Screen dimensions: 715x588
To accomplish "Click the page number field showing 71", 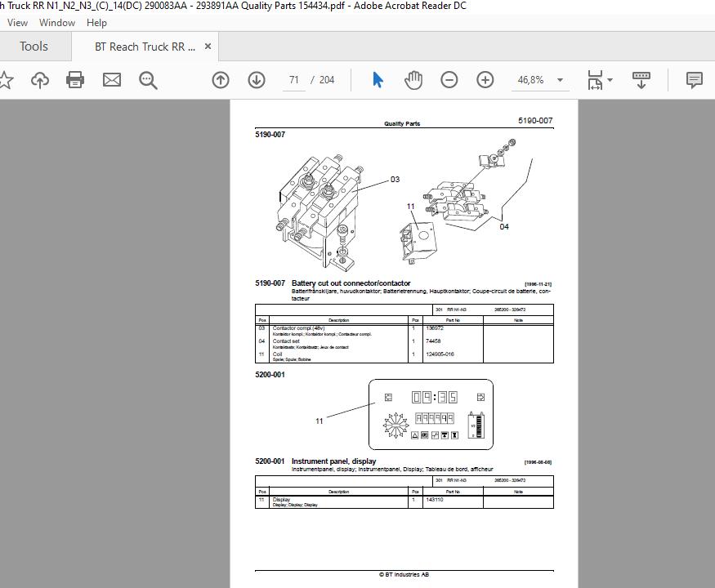I will (x=293, y=80).
